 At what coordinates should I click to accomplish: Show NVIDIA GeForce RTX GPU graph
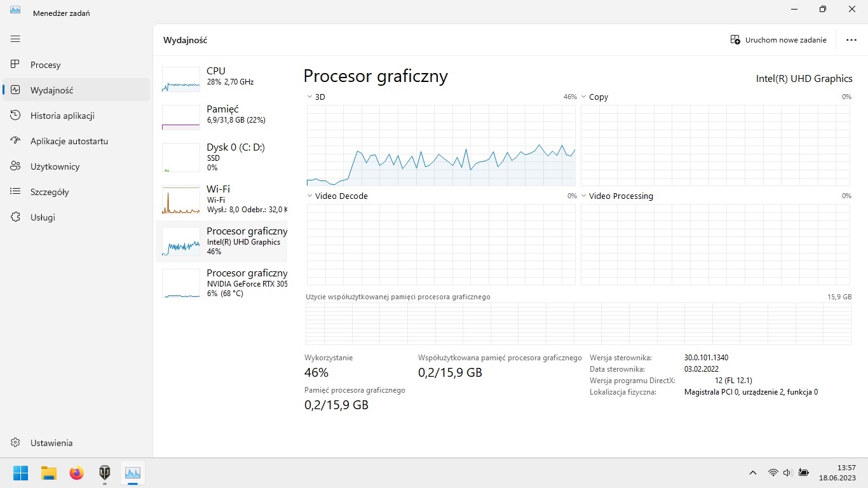point(221,283)
